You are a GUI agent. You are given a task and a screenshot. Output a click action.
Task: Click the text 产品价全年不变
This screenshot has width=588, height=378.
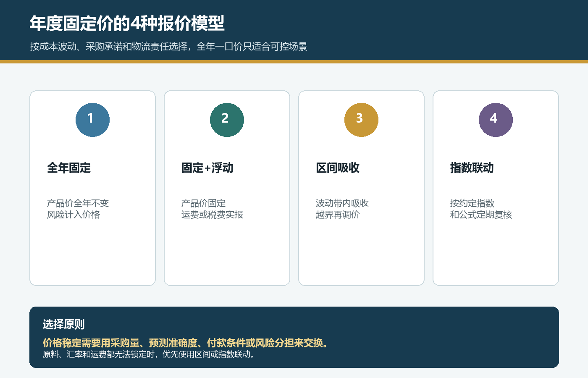coord(78,203)
